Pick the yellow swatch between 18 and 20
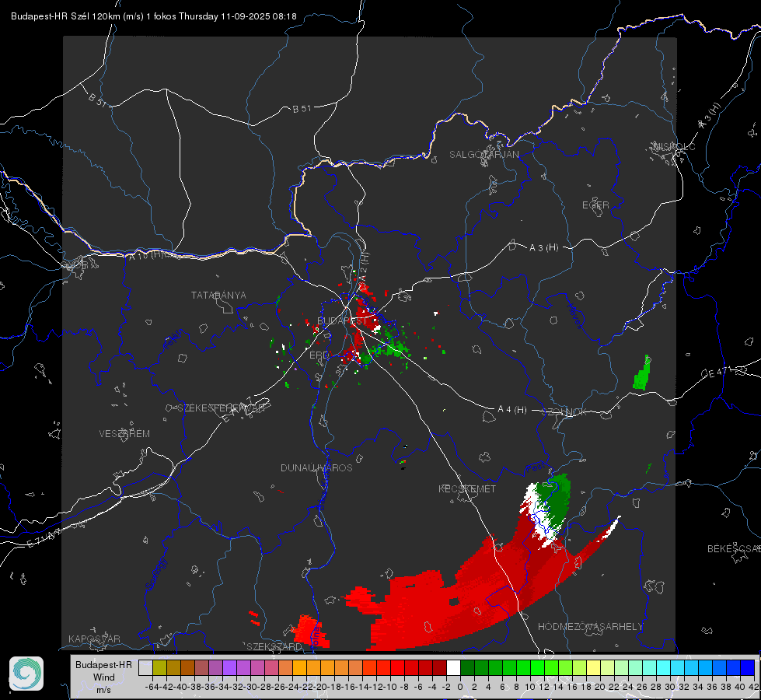Screen dimensions: 761x700 click(x=593, y=667)
